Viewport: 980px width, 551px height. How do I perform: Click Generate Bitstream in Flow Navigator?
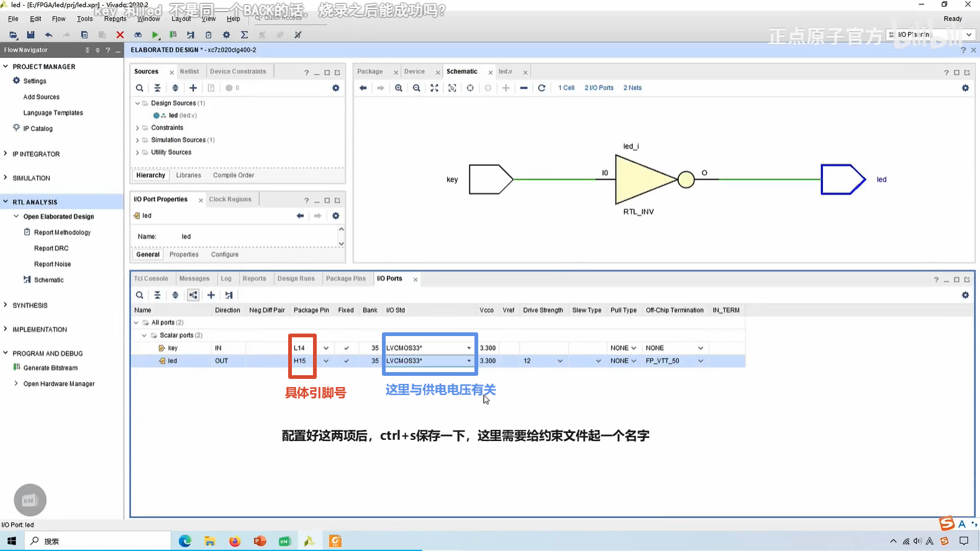[x=50, y=368]
